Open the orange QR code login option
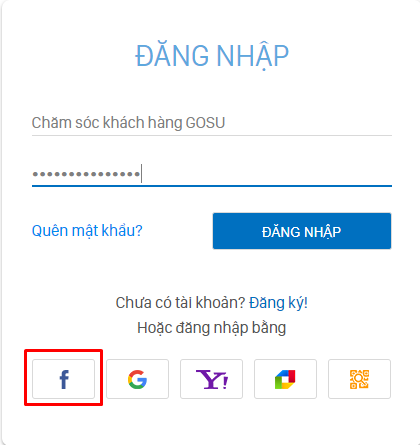The width and height of the screenshot is (420, 445). (x=359, y=379)
